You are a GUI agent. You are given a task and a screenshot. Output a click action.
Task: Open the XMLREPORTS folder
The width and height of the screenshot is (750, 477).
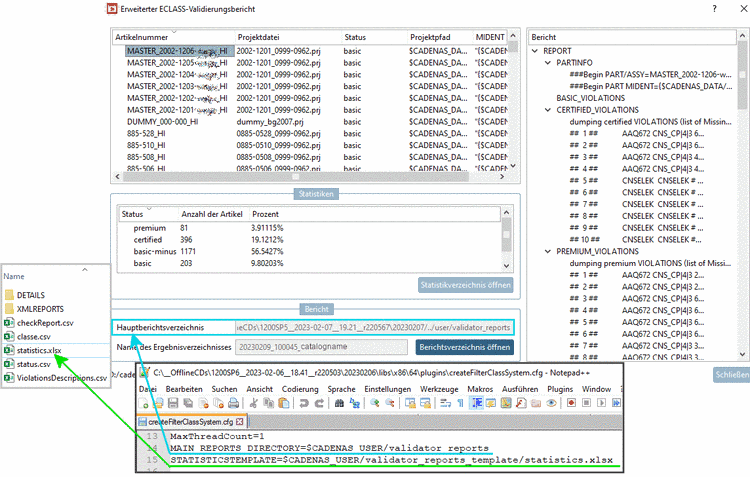click(x=38, y=309)
